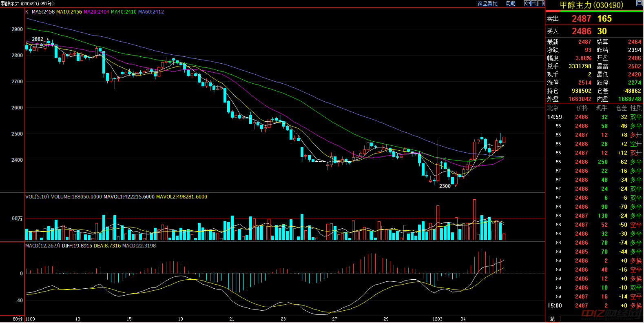This screenshot has height=323, width=644.
Task: Click the chart title 甲醇主力(030490)<60分>
Action: [x=27, y=4]
